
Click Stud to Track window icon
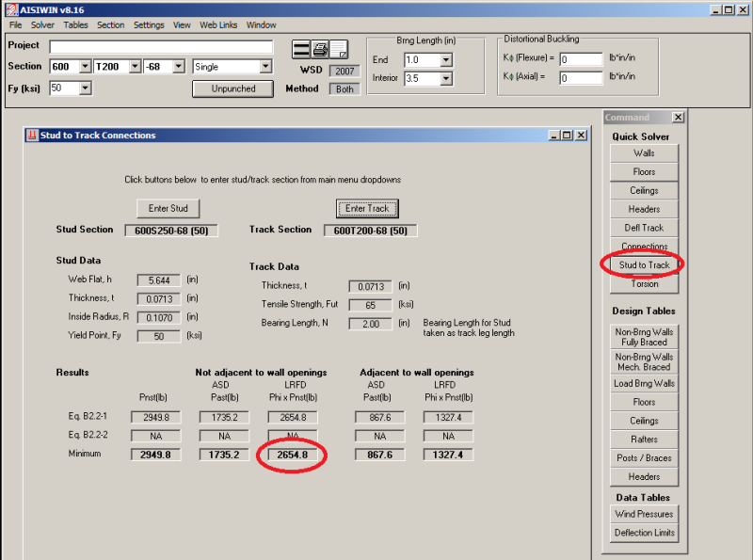point(32,136)
